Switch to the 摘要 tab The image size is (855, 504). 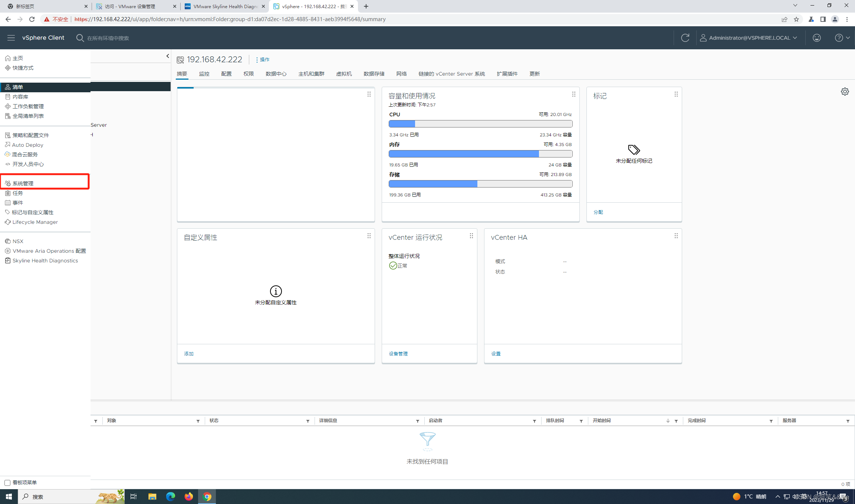tap(182, 74)
